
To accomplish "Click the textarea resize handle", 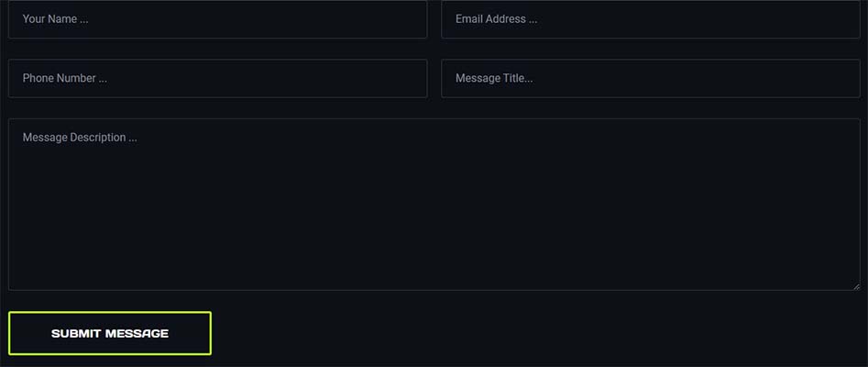I will (855, 285).
